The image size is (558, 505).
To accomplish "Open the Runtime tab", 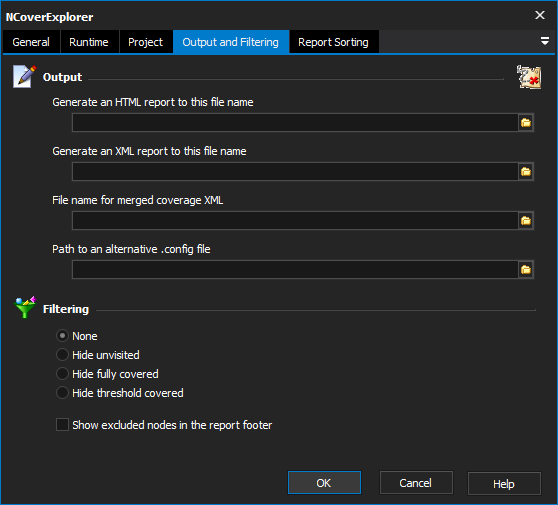I will (x=89, y=42).
